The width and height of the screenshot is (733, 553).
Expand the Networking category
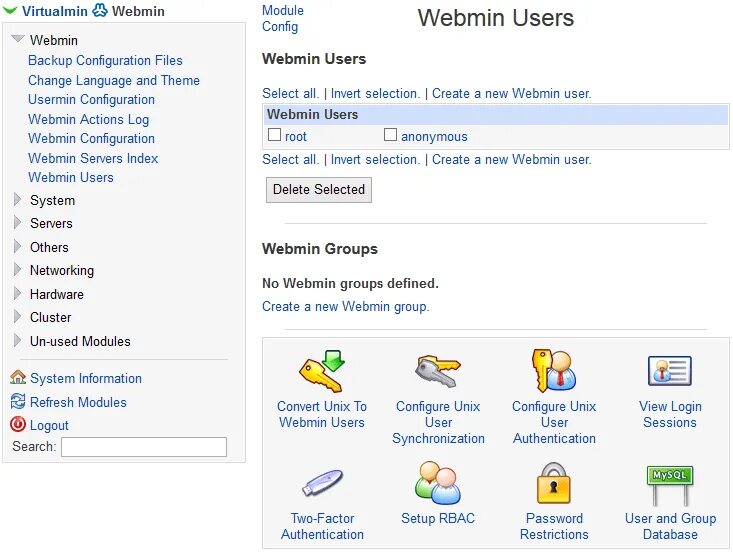point(17,270)
